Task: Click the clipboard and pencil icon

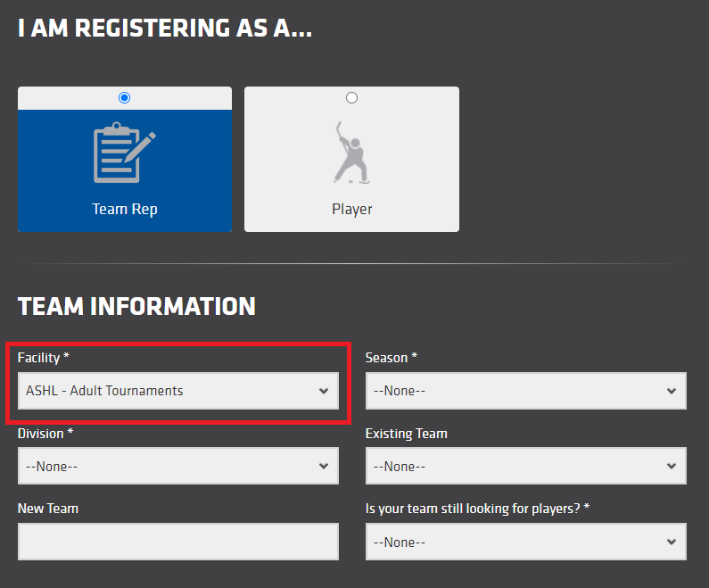Action: 124,154
